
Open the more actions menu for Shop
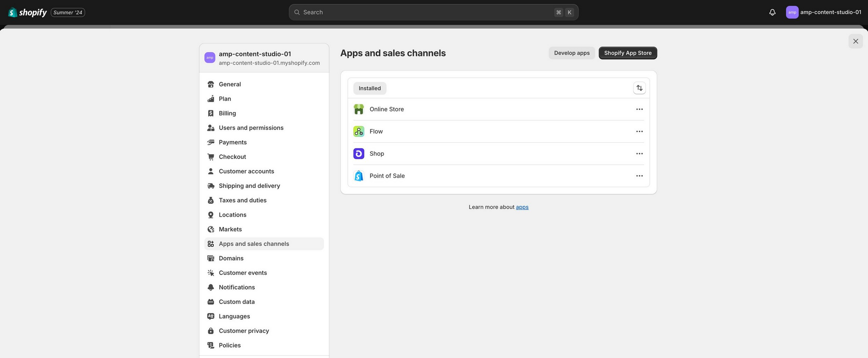tap(639, 154)
